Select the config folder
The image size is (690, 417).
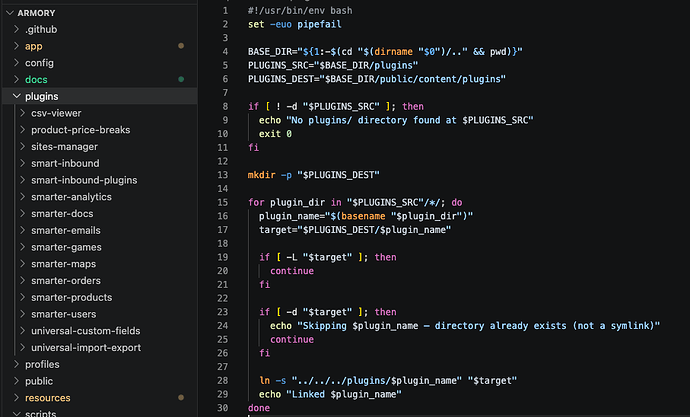coord(39,63)
